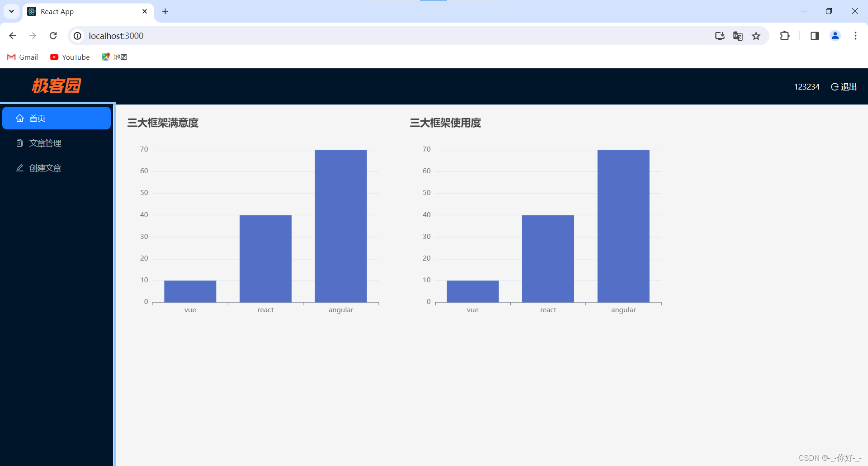Viewport: 868px width, 466px height.
Task: Click the 三大框架满意度 chart title
Action: 163,123
